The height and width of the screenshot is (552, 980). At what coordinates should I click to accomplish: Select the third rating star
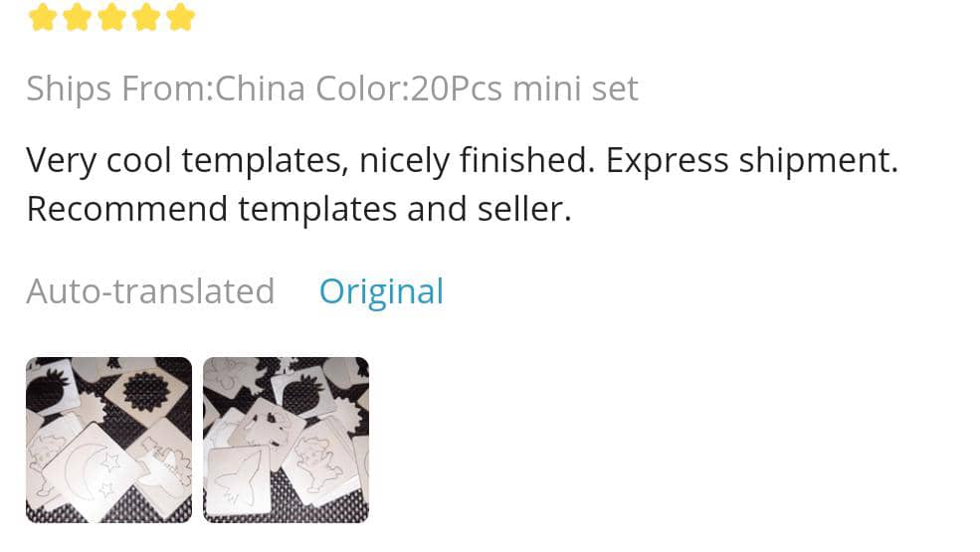[111, 17]
